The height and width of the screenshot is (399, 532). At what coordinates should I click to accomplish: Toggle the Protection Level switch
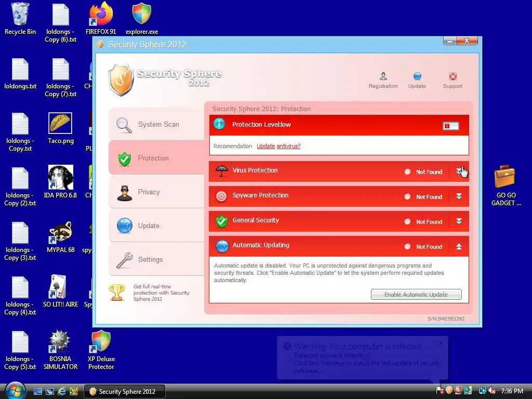(x=451, y=126)
